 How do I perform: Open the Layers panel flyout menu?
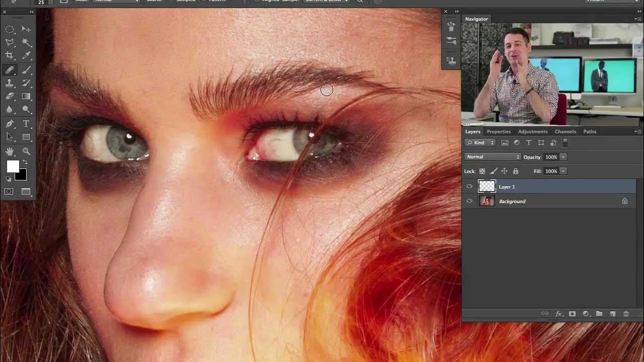pos(638,132)
